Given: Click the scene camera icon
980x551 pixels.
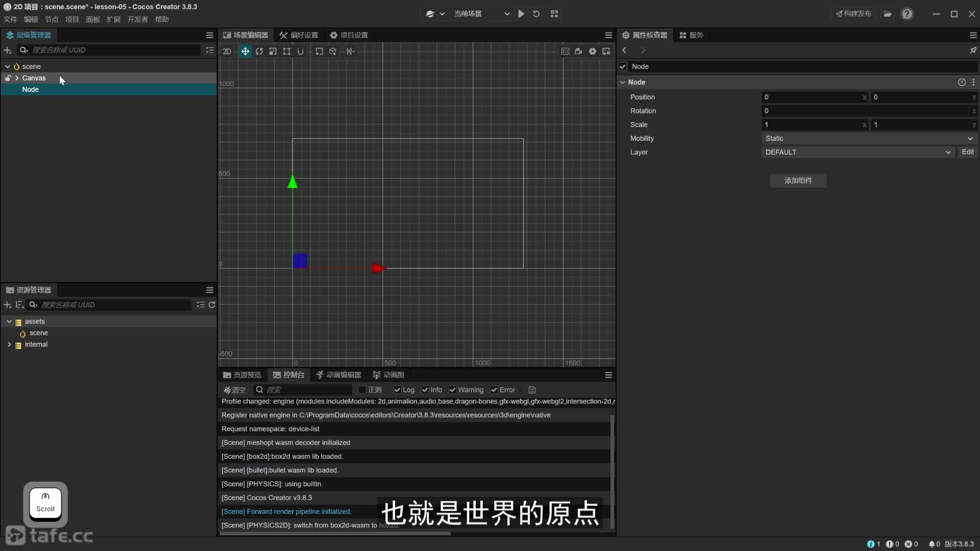Looking at the screenshot, I should 578,51.
